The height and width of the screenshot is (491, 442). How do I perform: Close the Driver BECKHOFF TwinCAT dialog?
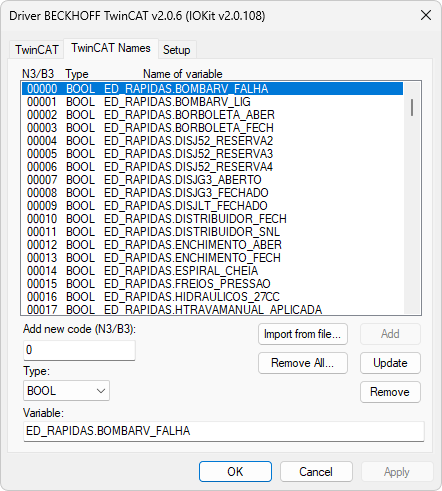pos(426,15)
